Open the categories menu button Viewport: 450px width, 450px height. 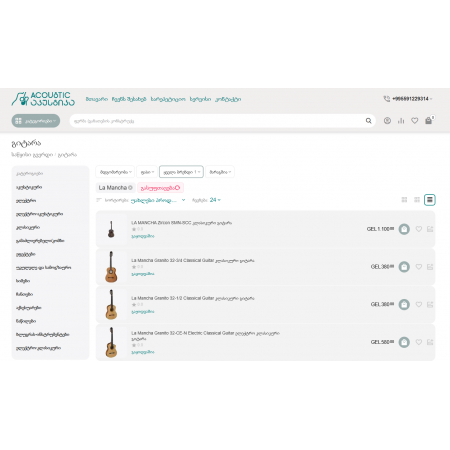click(x=36, y=121)
